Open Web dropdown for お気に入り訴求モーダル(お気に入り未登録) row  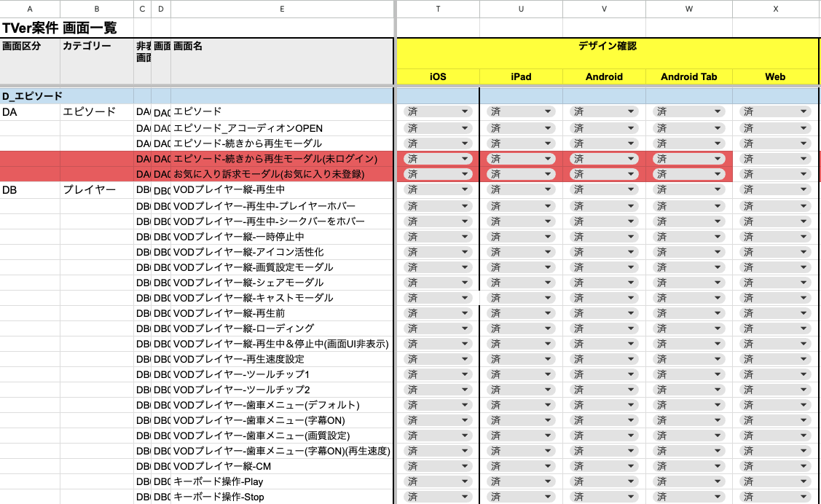click(x=775, y=174)
